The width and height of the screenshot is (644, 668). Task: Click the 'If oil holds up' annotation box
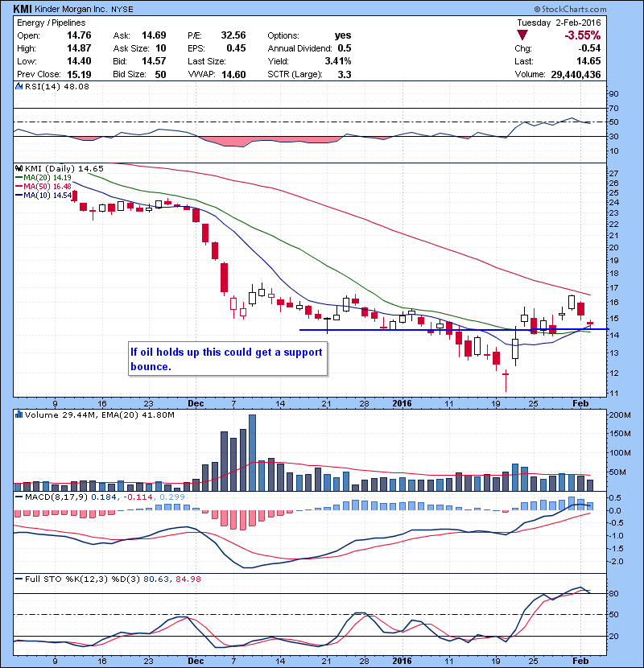tap(228, 359)
